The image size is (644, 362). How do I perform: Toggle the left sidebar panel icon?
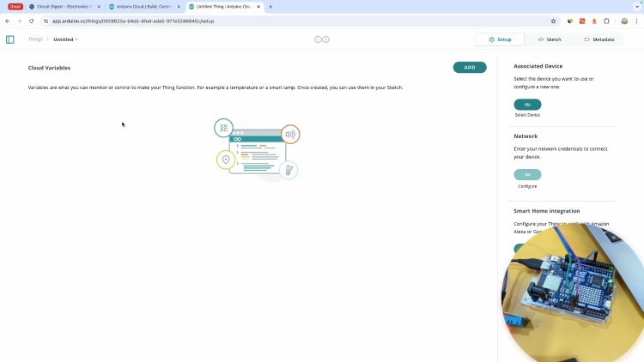click(9, 39)
